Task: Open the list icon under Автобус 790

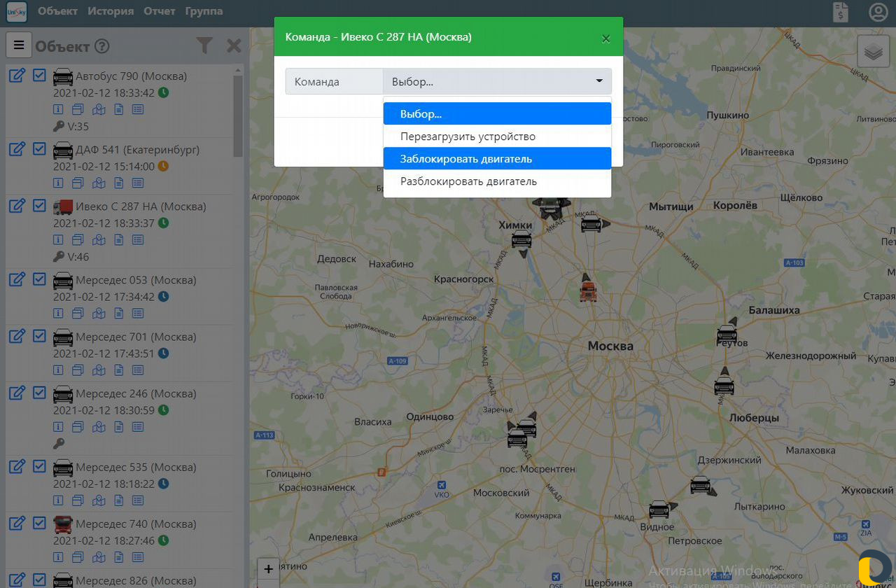Action: [138, 109]
